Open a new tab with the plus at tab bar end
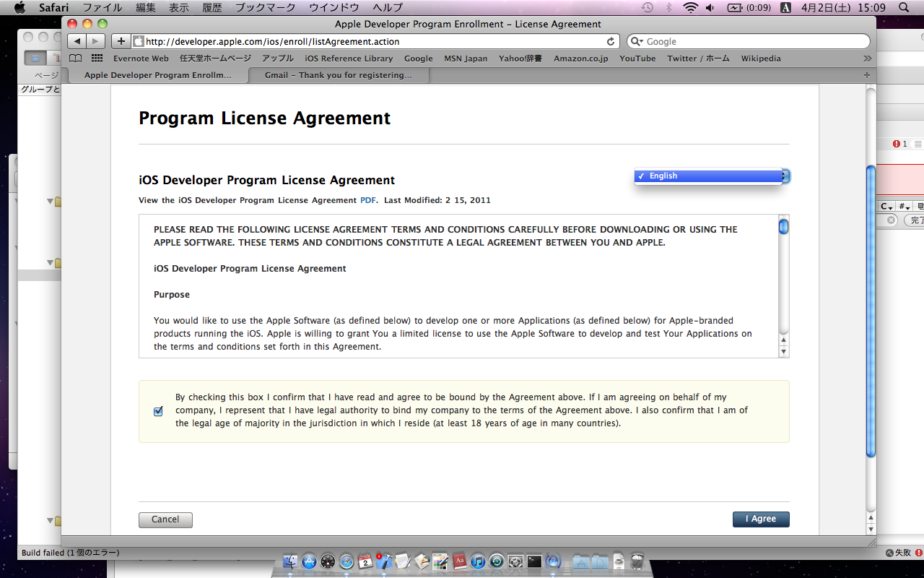 pos(867,75)
